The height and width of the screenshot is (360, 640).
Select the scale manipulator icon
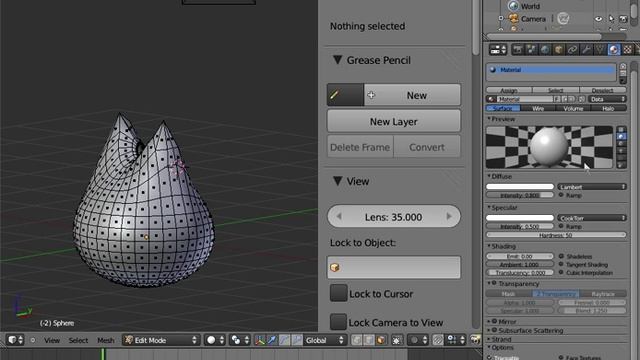tap(297, 340)
